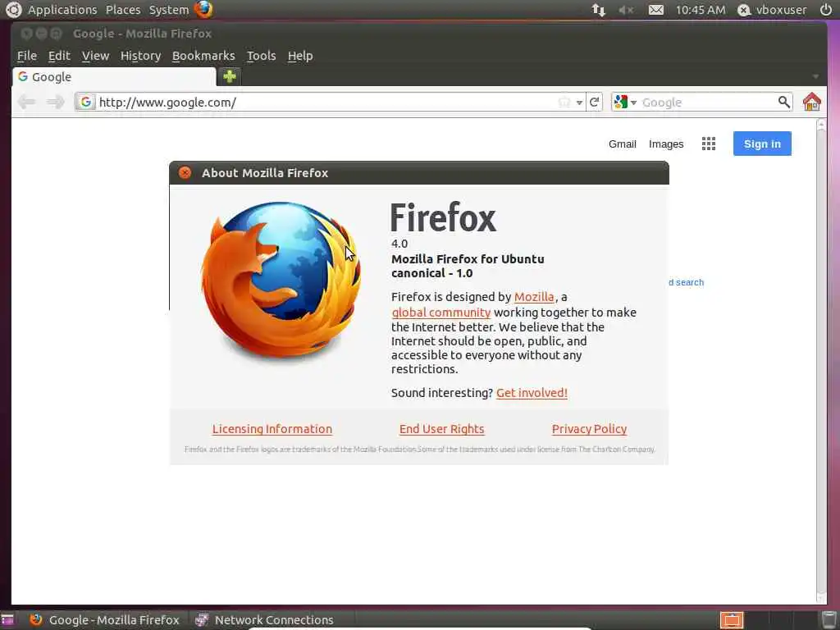
Task: Open the network connection indicator
Action: (x=598, y=10)
